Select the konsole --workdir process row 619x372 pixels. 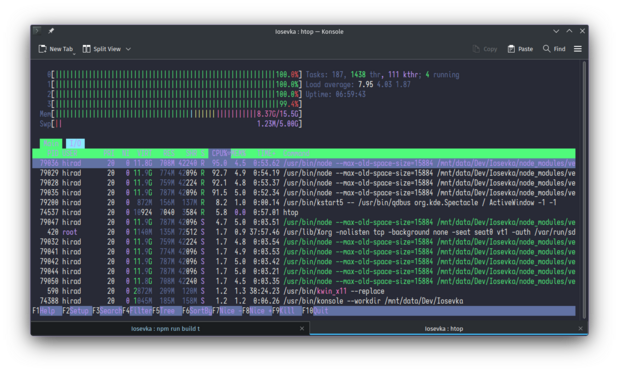click(x=304, y=301)
